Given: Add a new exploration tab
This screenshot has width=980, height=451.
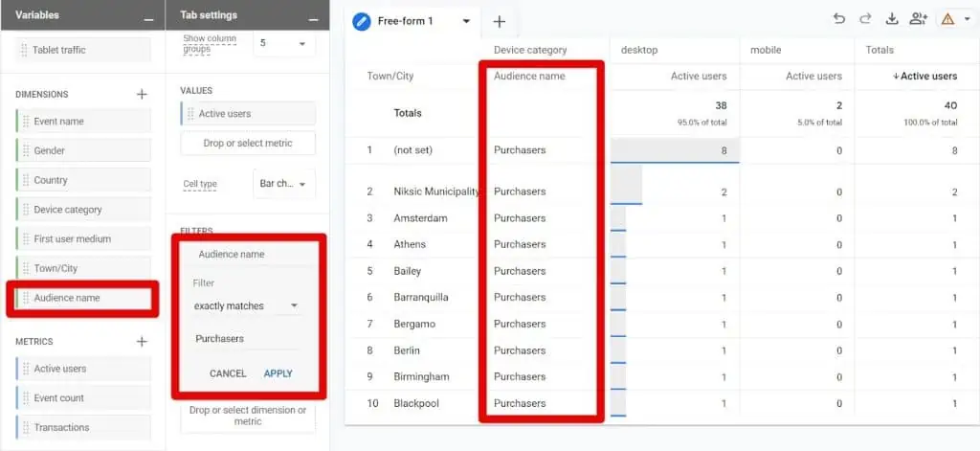Looking at the screenshot, I should pos(499,21).
